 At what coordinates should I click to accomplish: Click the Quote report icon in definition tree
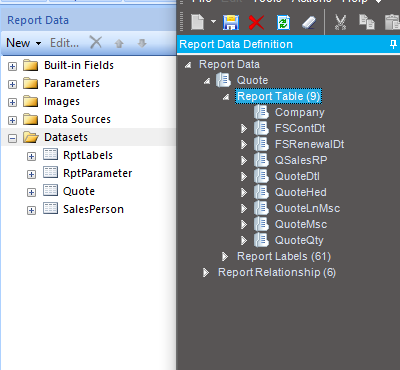[x=223, y=80]
